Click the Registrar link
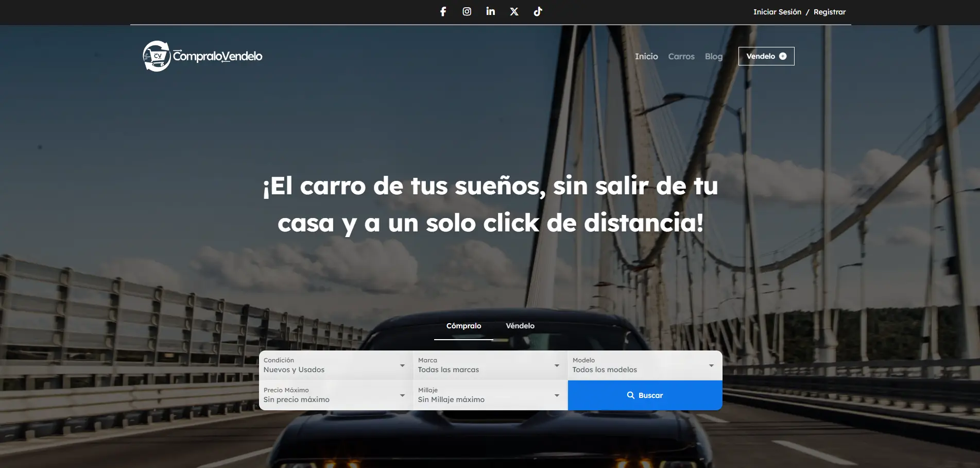The image size is (980, 468). point(830,12)
